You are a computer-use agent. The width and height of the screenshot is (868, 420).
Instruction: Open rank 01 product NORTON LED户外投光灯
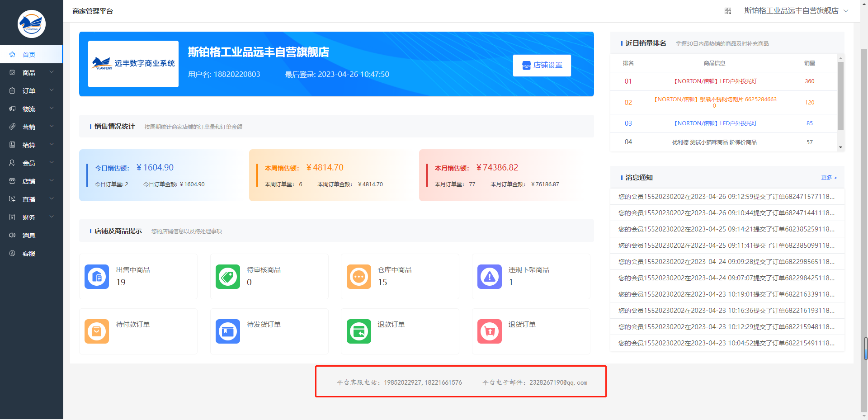715,81
